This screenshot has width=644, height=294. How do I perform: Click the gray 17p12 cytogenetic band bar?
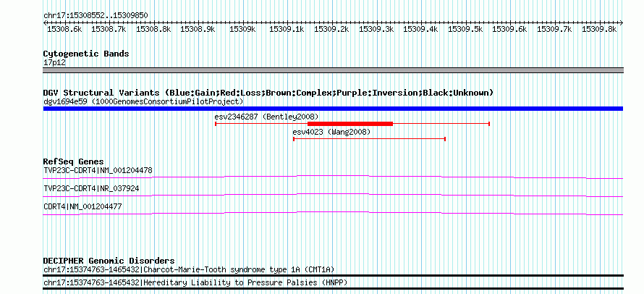[x=333, y=70]
